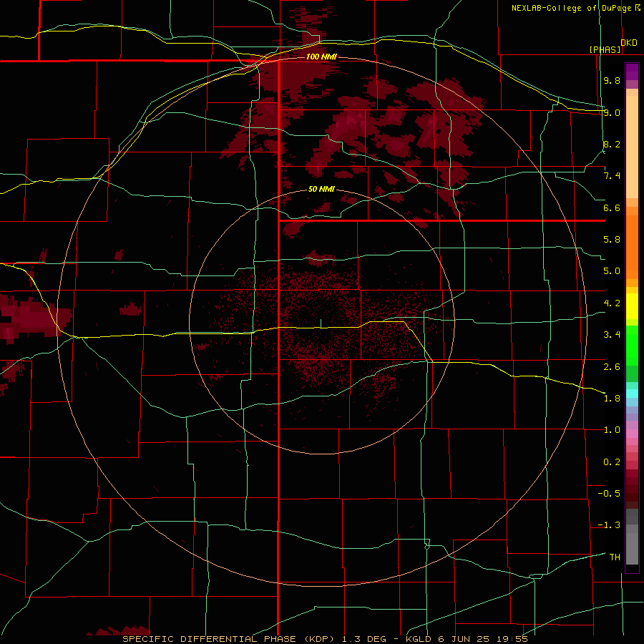Select the 1.3 DEG elevation text
Viewport: 644px width, 644px height.
point(364,639)
